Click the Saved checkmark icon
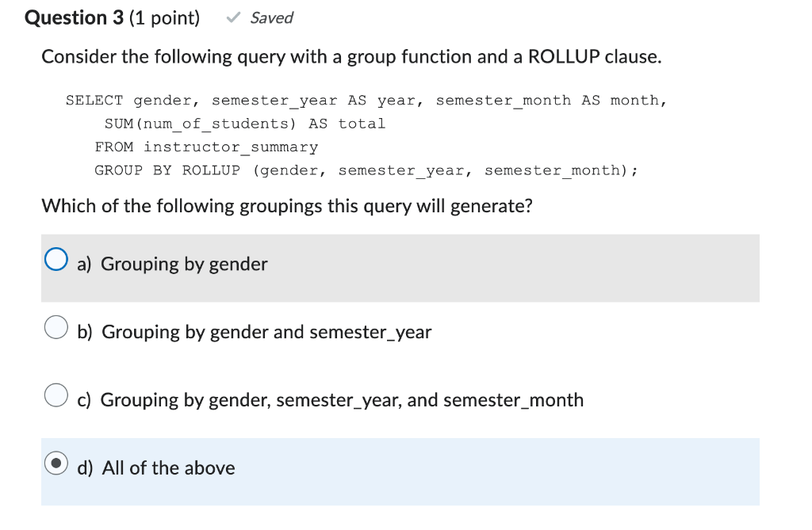This screenshot has width=812, height=530. [x=232, y=17]
